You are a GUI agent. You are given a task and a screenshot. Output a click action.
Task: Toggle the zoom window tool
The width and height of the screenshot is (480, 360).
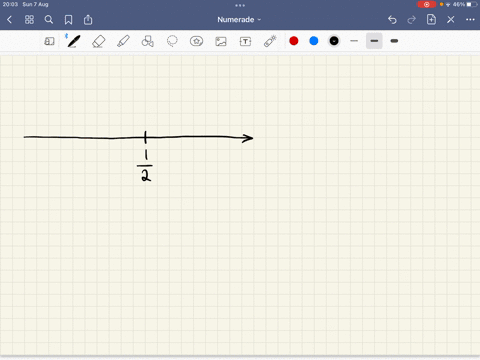(x=49, y=41)
